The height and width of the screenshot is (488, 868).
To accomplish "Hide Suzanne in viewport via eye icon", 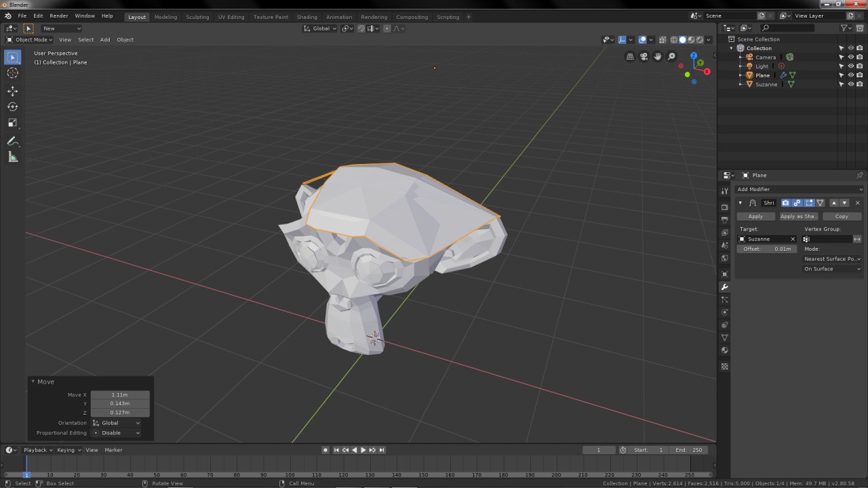I will [850, 84].
